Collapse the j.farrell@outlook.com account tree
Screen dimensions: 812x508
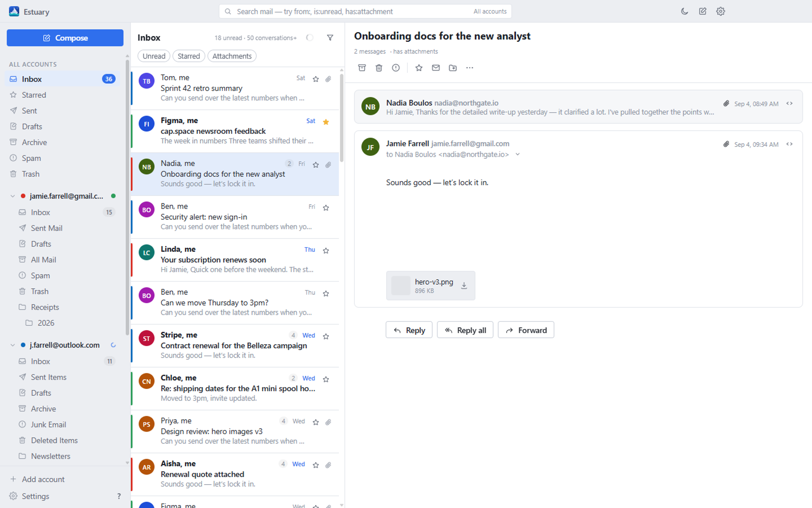(x=12, y=345)
